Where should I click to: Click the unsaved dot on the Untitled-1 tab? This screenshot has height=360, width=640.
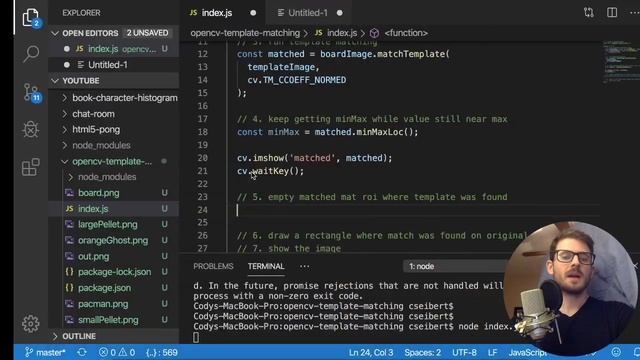click(x=340, y=13)
